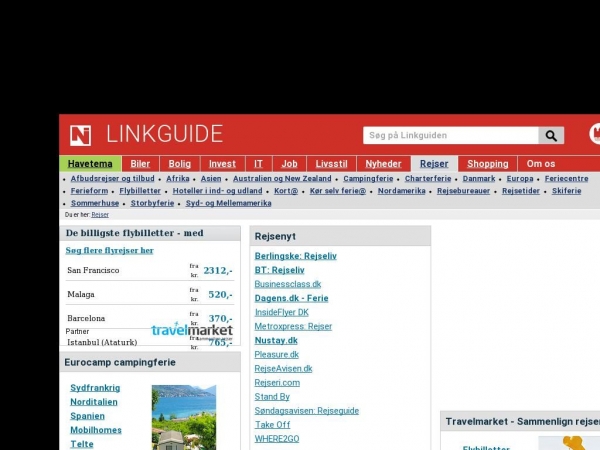
Task: Open the Sommerhuse category link
Action: coord(95,203)
